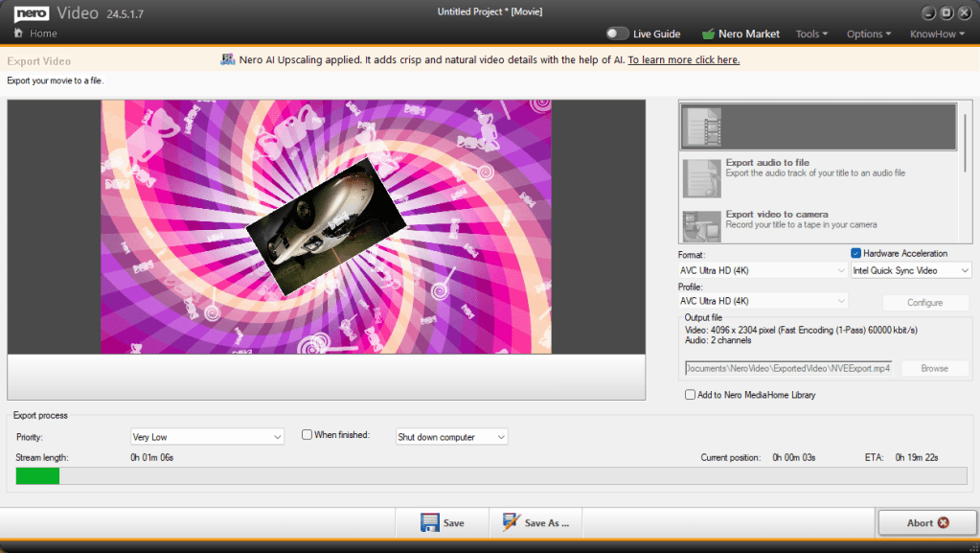Open the Options menu
This screenshot has height=553, width=980.
tap(868, 34)
